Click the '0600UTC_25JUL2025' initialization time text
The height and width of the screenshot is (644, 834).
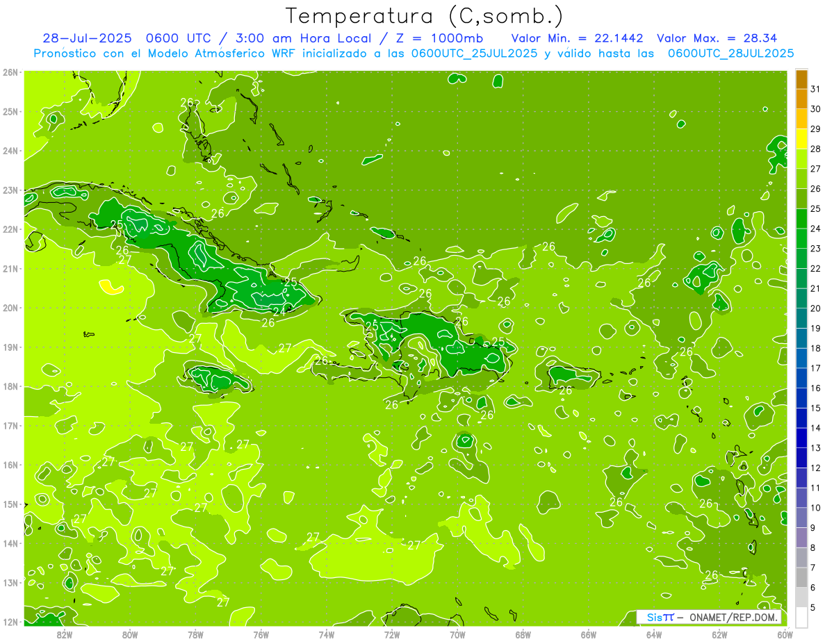[x=474, y=53]
